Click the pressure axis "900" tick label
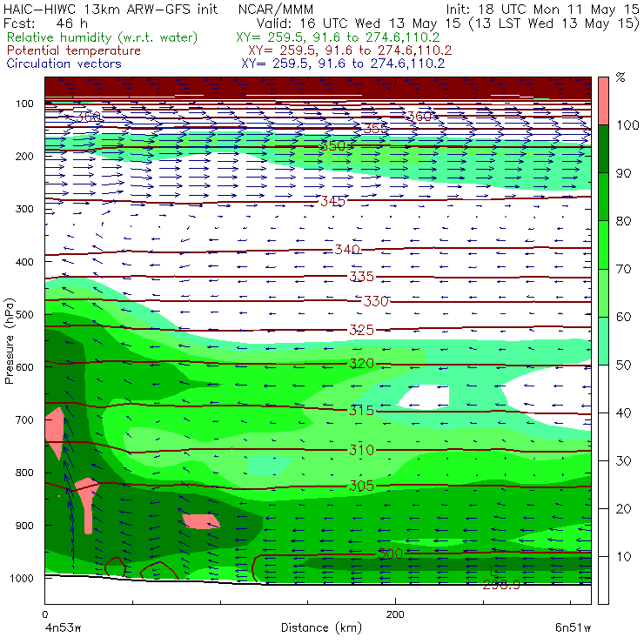 click(24, 526)
